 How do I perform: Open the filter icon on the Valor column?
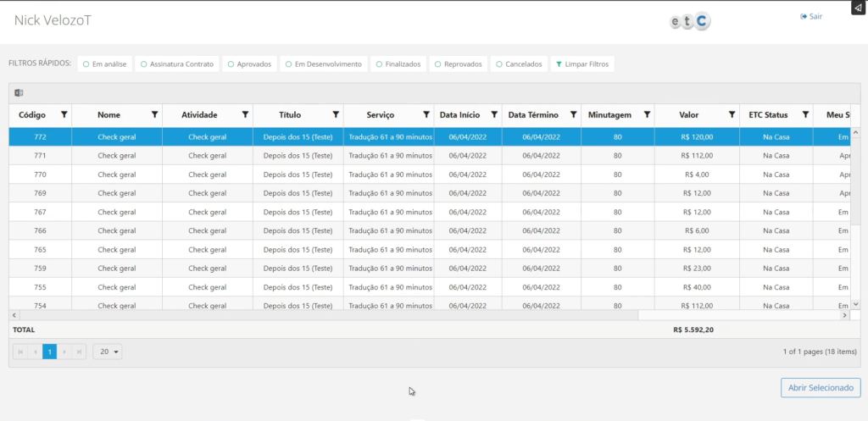[x=732, y=114]
